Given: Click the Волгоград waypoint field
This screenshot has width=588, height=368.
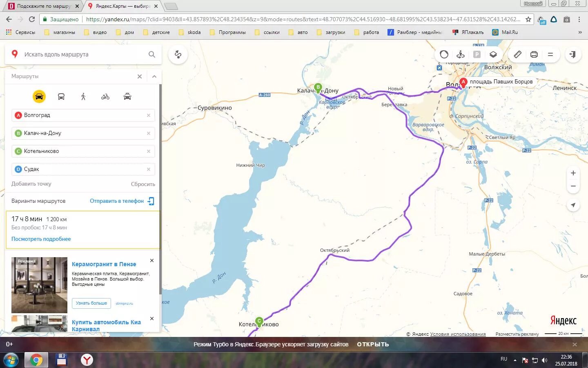Looking at the screenshot, I should 83,115.
